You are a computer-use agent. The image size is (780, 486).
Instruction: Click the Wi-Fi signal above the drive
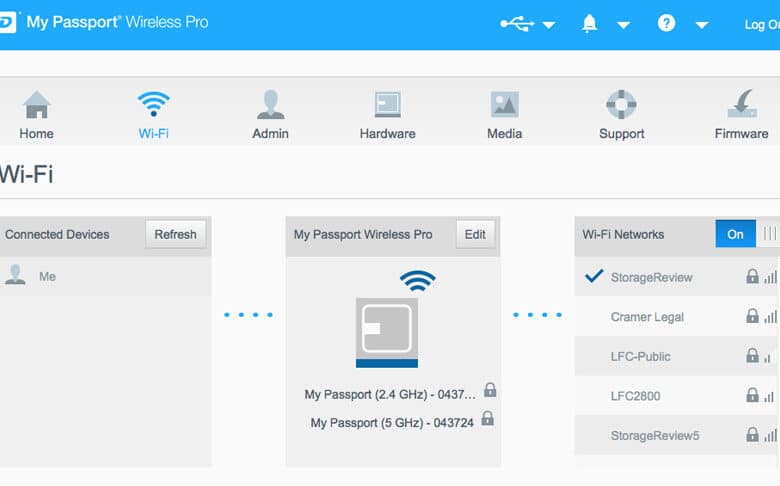417,281
